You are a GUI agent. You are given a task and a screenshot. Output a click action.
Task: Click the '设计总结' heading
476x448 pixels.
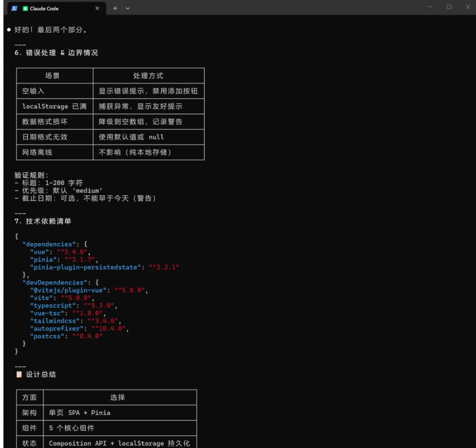(x=41, y=375)
